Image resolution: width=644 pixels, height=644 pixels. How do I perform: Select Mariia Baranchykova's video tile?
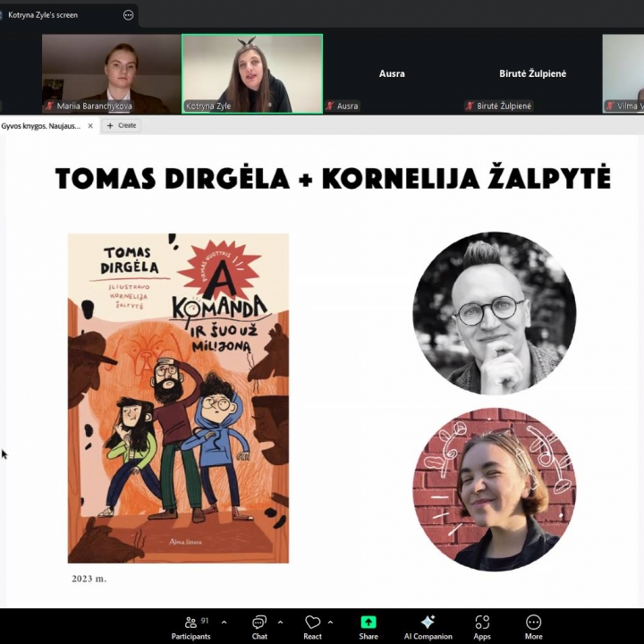point(111,73)
